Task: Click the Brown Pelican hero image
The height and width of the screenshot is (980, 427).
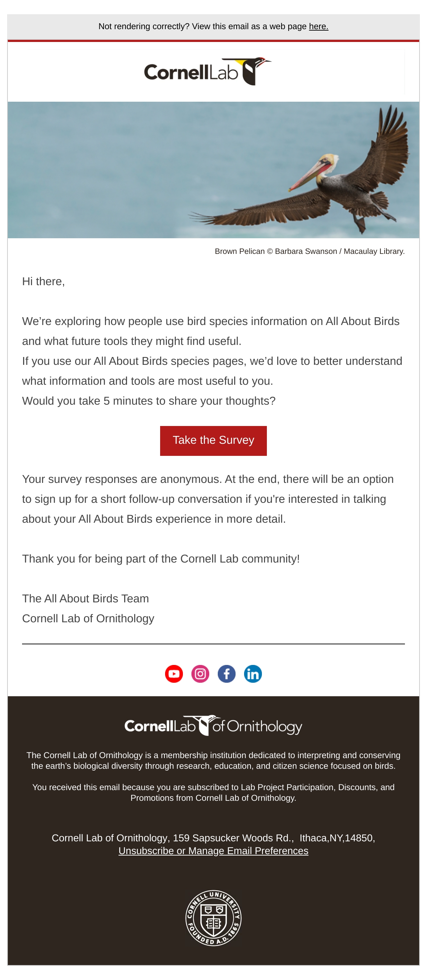Action: pyautogui.click(x=213, y=170)
